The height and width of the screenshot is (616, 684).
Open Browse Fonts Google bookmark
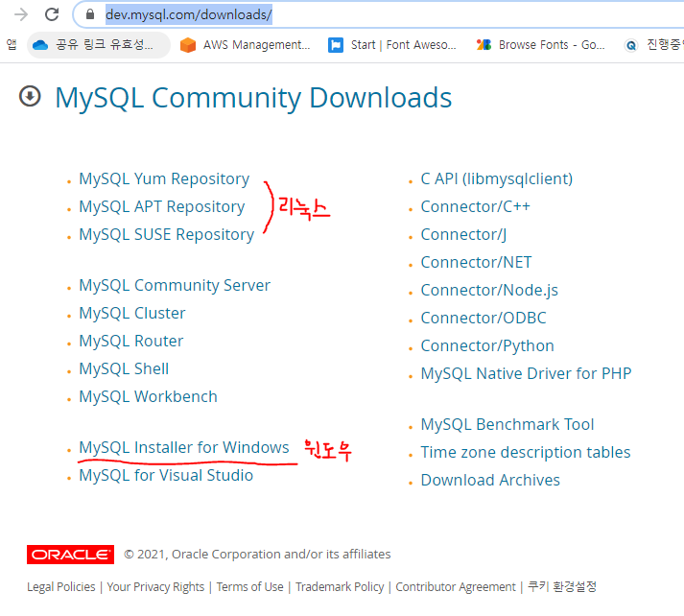(x=540, y=45)
